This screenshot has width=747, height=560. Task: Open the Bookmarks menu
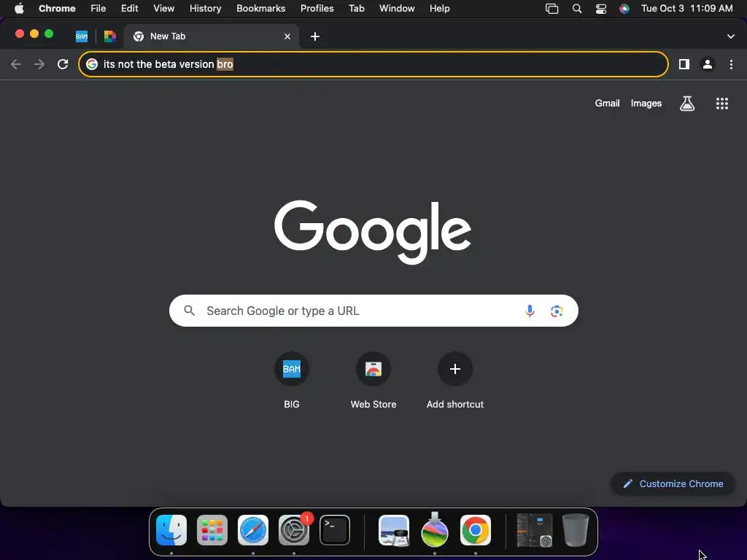[x=260, y=9]
